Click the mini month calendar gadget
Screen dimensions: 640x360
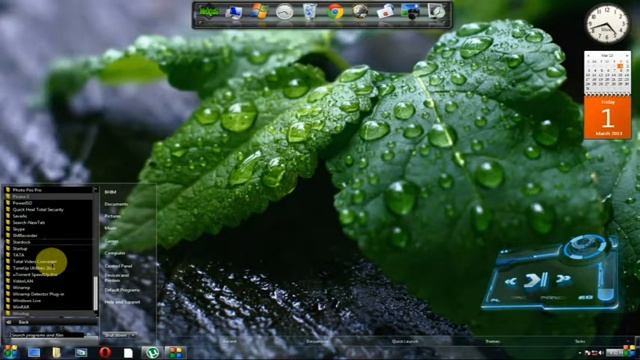coord(607,73)
